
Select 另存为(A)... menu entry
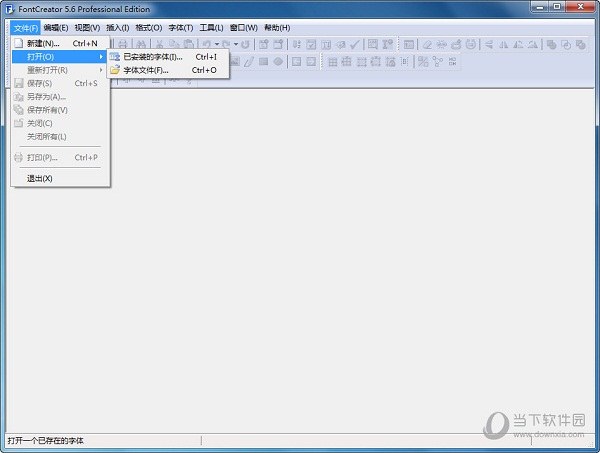(60, 97)
